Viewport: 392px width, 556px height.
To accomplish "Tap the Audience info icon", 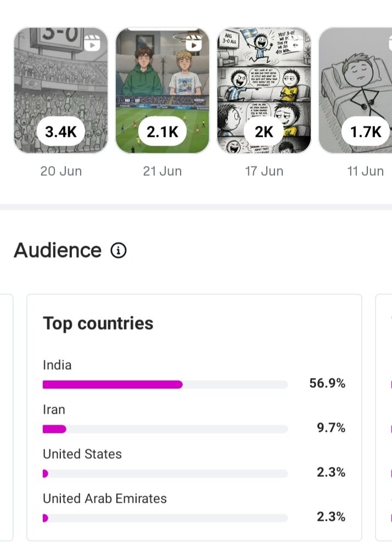I will coord(119,251).
